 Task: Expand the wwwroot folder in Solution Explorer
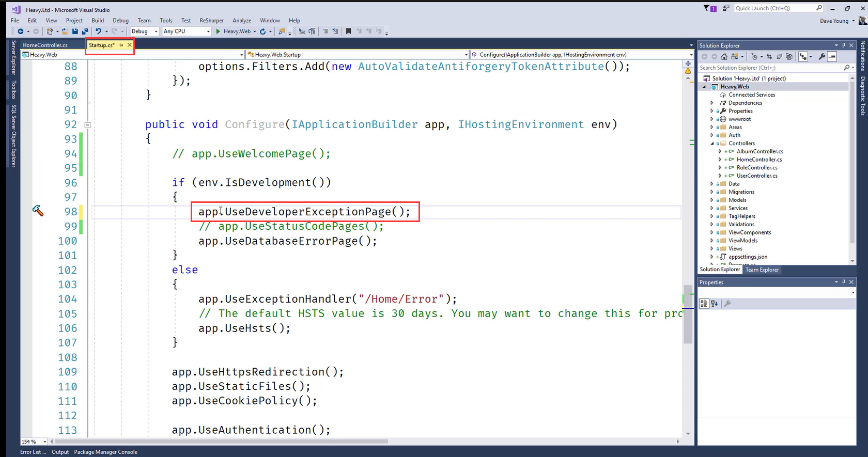click(x=712, y=119)
